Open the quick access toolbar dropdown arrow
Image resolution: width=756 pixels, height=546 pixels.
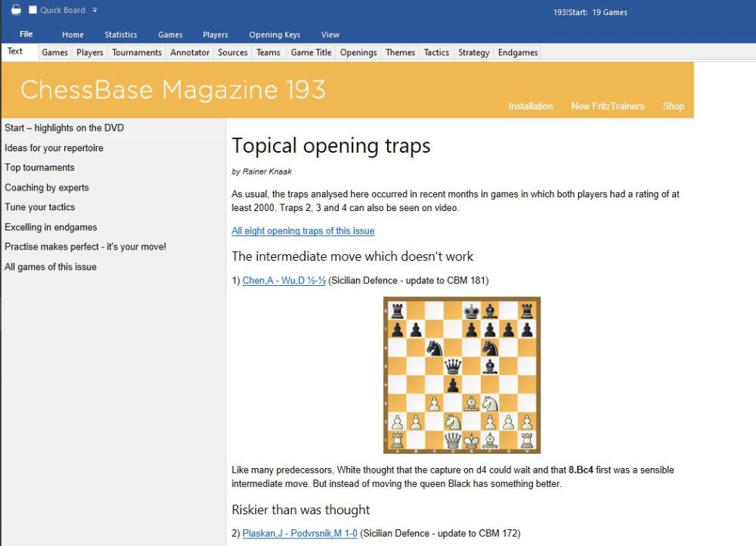[x=95, y=10]
